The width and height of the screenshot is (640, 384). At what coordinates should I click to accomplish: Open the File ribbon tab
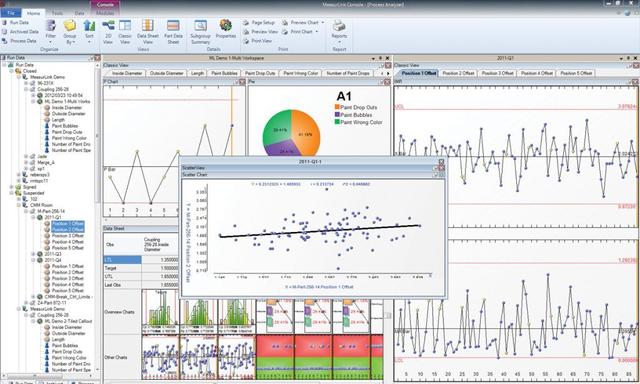[11, 13]
